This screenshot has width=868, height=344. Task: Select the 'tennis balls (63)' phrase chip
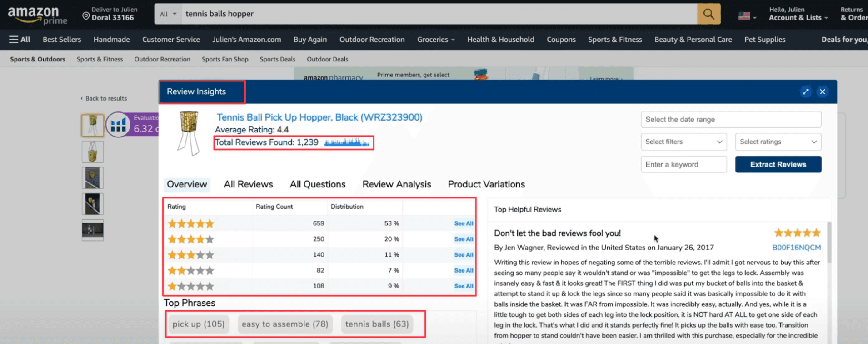coord(377,324)
